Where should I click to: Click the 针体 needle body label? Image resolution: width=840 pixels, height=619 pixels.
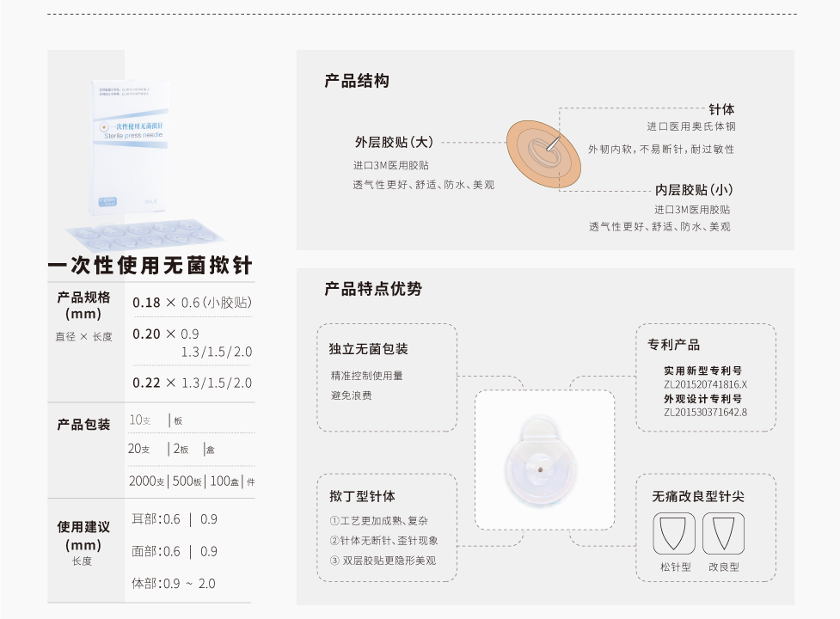coord(721,109)
